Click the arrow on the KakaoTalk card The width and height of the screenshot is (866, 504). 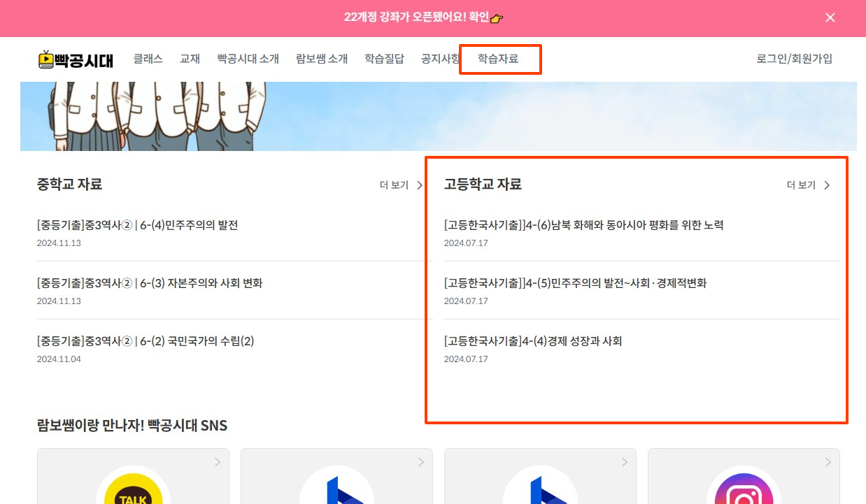coord(218,462)
